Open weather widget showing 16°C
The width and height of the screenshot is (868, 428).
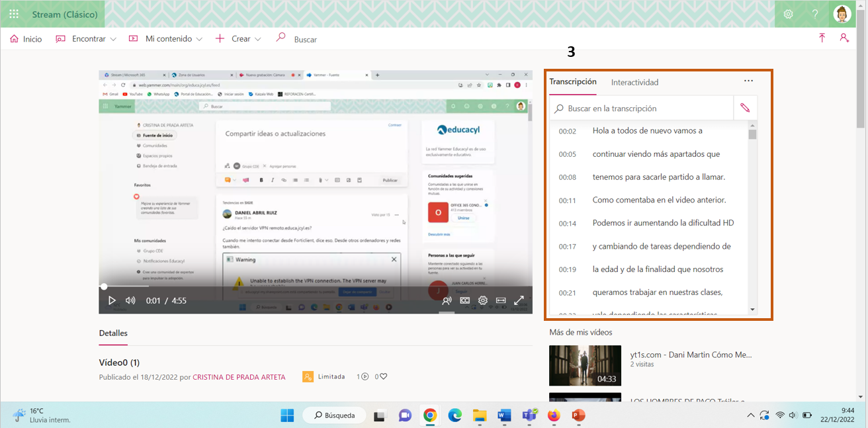pos(42,415)
